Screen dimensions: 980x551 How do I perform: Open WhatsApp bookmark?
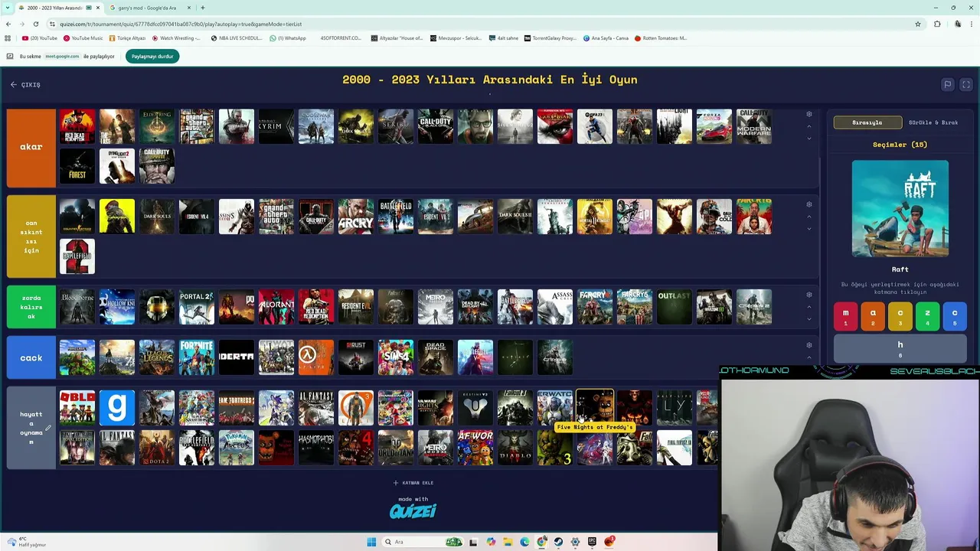[x=288, y=38]
